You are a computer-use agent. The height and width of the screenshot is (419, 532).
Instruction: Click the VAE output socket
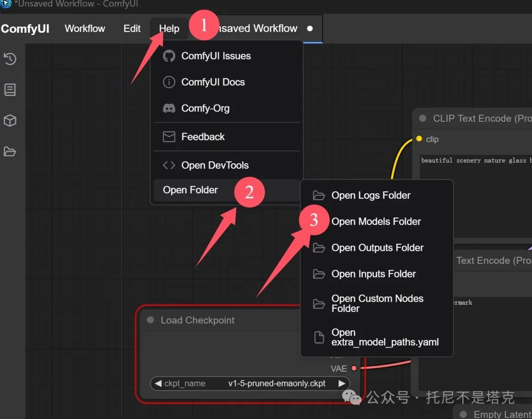(354, 368)
